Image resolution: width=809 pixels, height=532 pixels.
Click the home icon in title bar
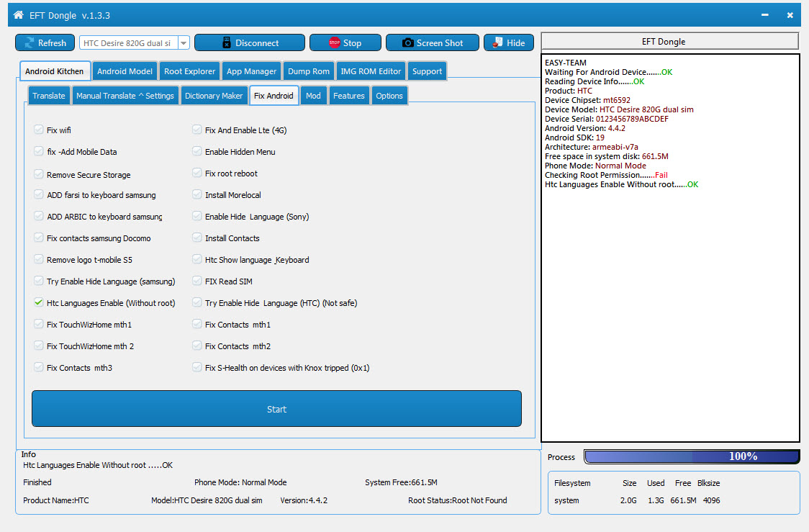point(18,15)
